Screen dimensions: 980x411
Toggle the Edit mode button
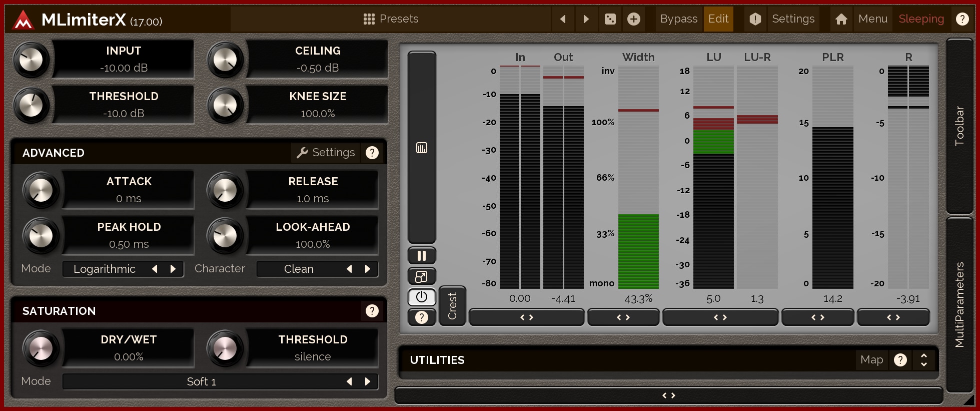click(718, 19)
